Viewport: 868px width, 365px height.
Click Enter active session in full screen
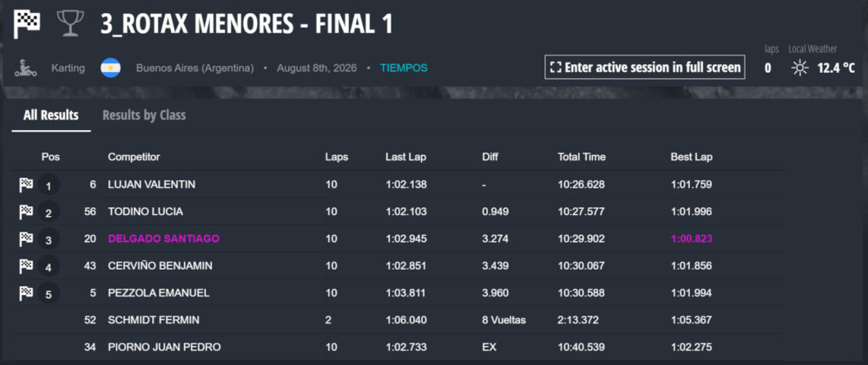645,68
